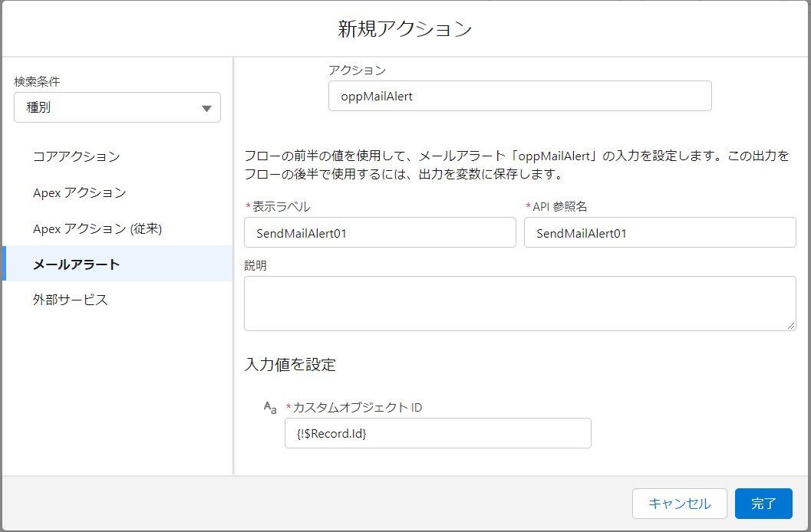Image resolution: width=811 pixels, height=532 pixels.
Task: Click the 説明 text area
Action: 519,304
